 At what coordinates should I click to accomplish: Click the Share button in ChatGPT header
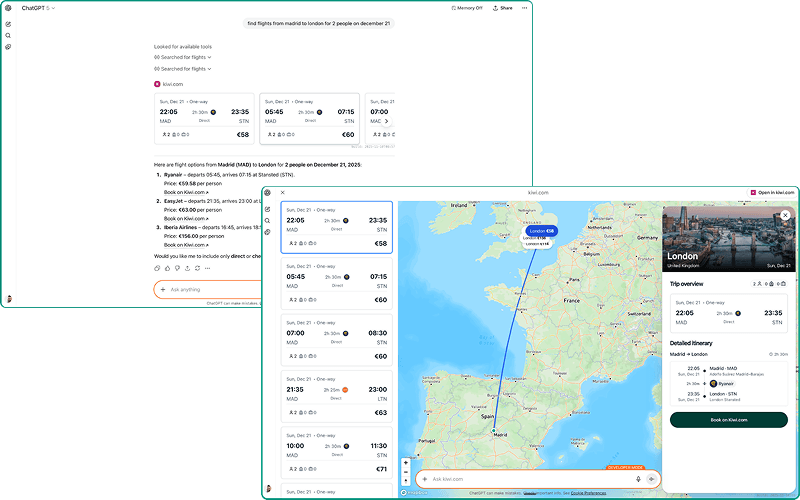click(503, 8)
